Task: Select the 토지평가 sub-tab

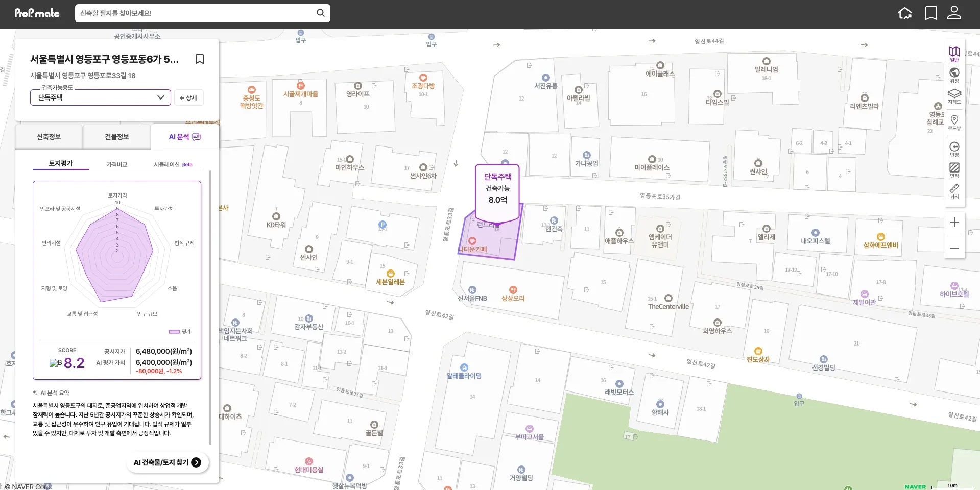Action: coord(61,164)
